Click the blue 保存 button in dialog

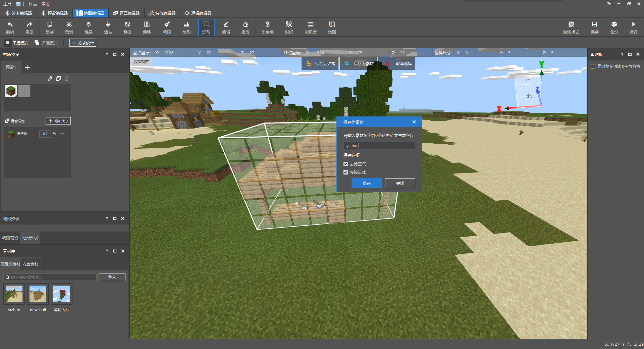coord(366,183)
